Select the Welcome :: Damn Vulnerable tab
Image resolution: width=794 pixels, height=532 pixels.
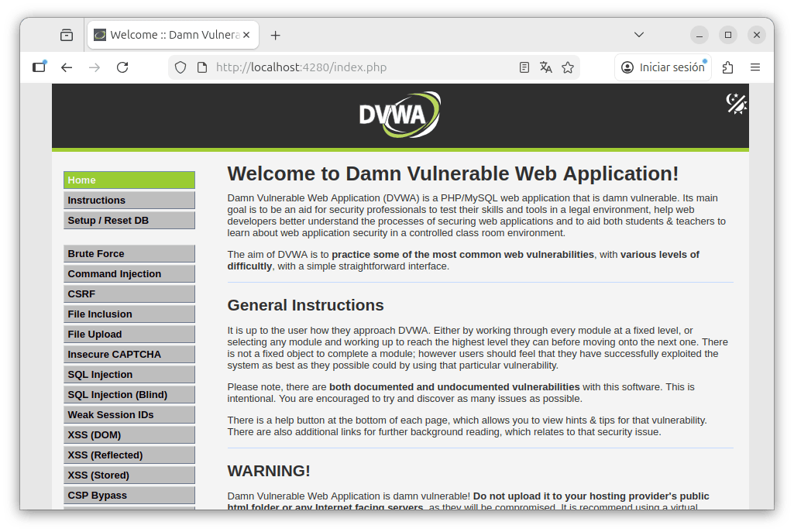tap(174, 35)
